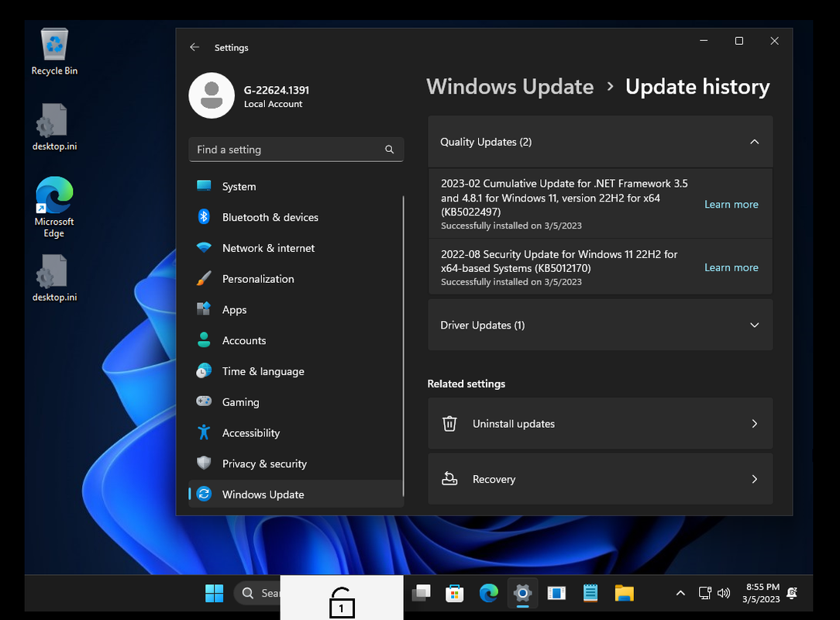Click the Time & language globe icon
Screen dimensions: 840x620
[204, 370]
